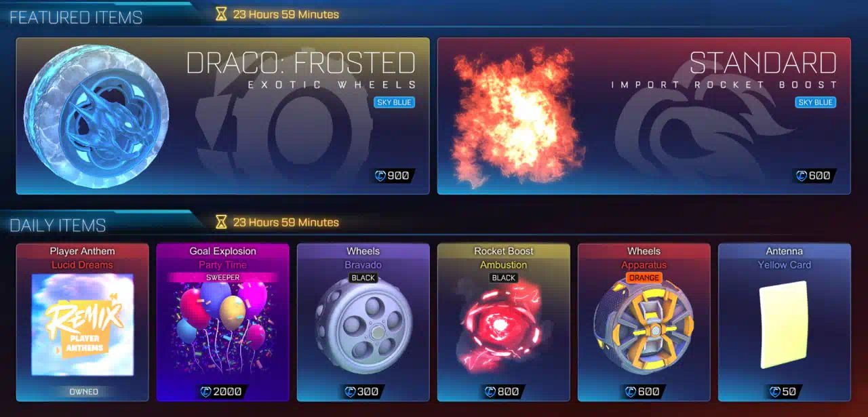This screenshot has height=417, width=868.
Task: Select the Sky Blue tag on Draco: Frosted
Action: click(x=394, y=102)
